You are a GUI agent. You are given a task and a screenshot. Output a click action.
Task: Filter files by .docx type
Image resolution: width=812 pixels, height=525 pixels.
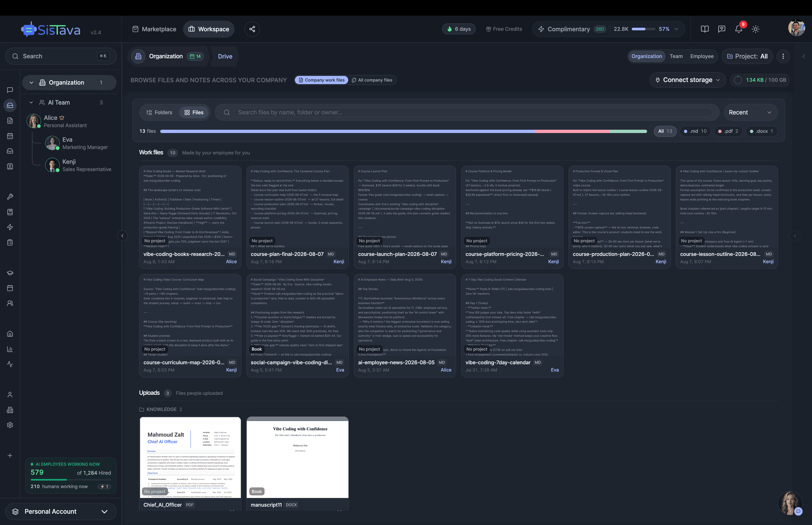[761, 131]
